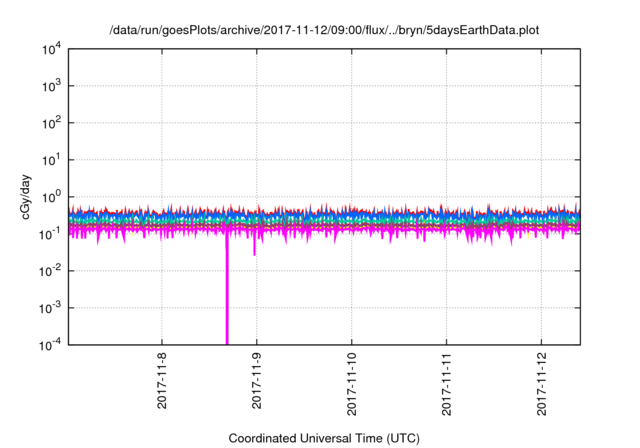Click the 10^4 y-axis tick label
This screenshot has height=448, width=640.
click(x=51, y=49)
